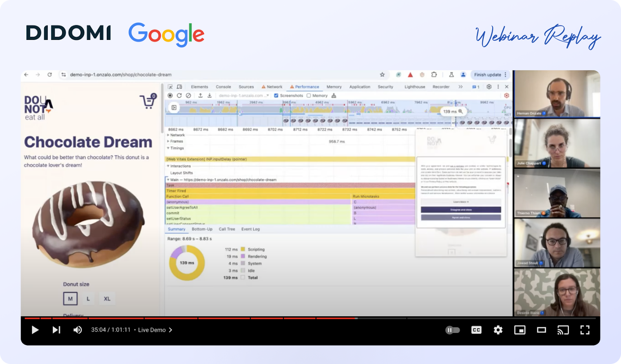Open DevTools three-dot menu
This screenshot has height=364, width=621.
click(x=498, y=87)
